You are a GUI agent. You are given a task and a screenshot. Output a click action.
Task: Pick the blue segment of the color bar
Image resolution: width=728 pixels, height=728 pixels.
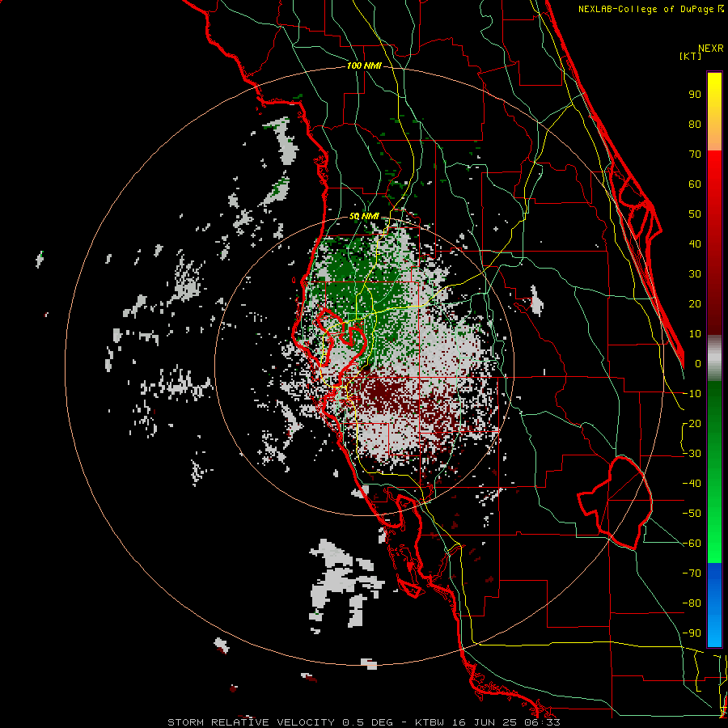click(x=714, y=604)
